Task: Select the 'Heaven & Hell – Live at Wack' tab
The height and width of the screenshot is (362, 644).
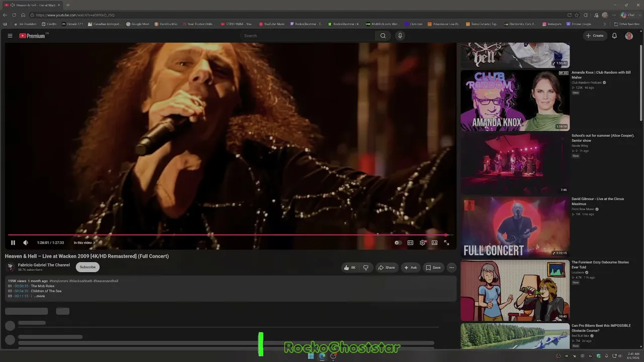Action: point(32,5)
